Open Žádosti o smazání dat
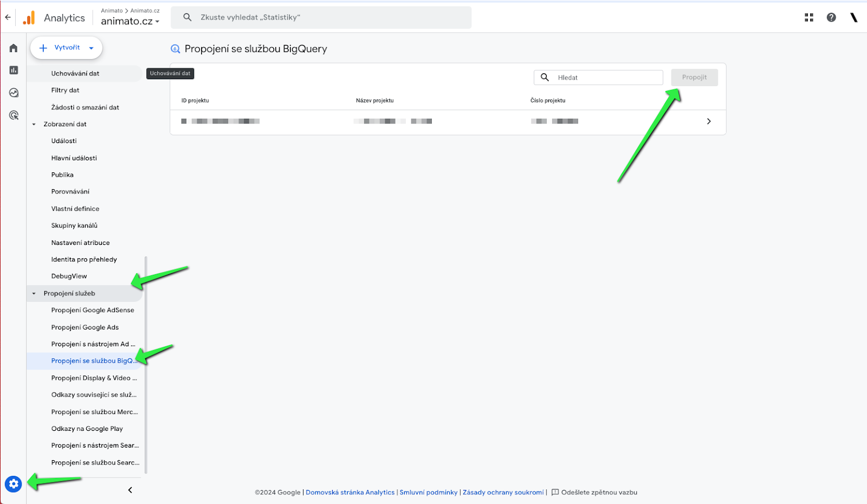867x504 pixels. [x=85, y=107]
